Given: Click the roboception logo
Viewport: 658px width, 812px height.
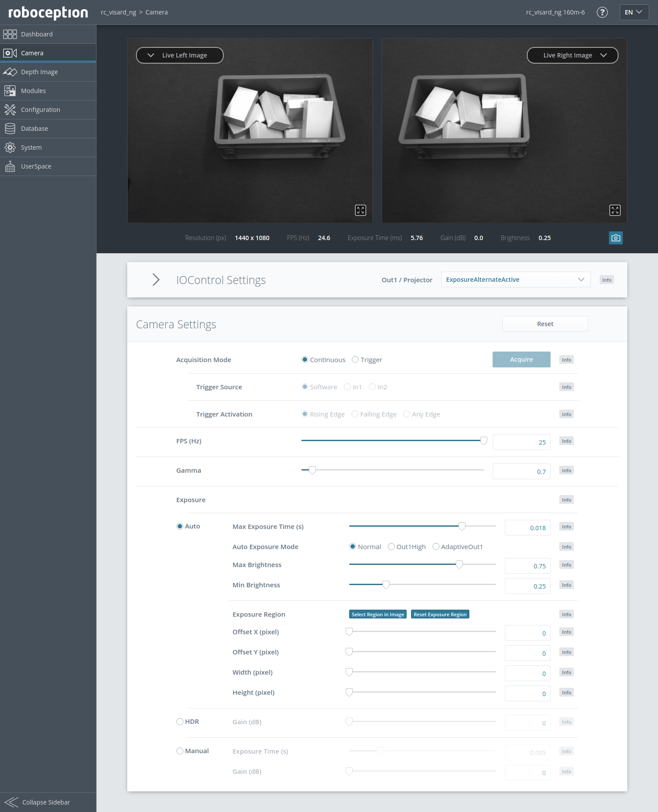Looking at the screenshot, I should [48, 13].
